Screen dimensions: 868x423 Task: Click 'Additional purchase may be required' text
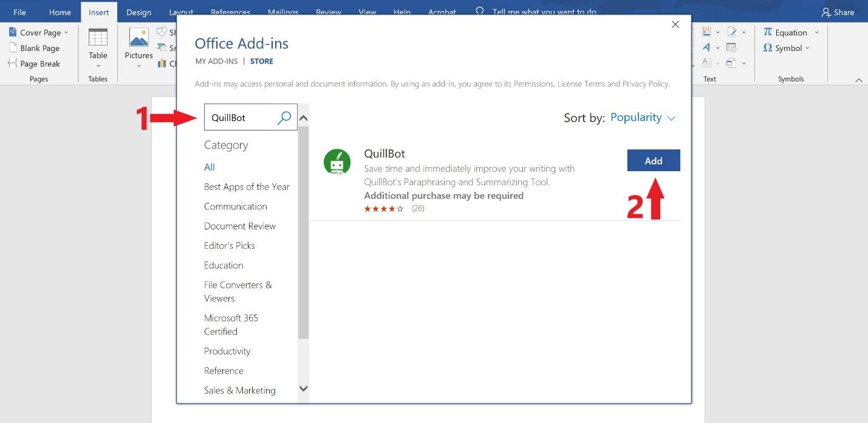click(443, 195)
